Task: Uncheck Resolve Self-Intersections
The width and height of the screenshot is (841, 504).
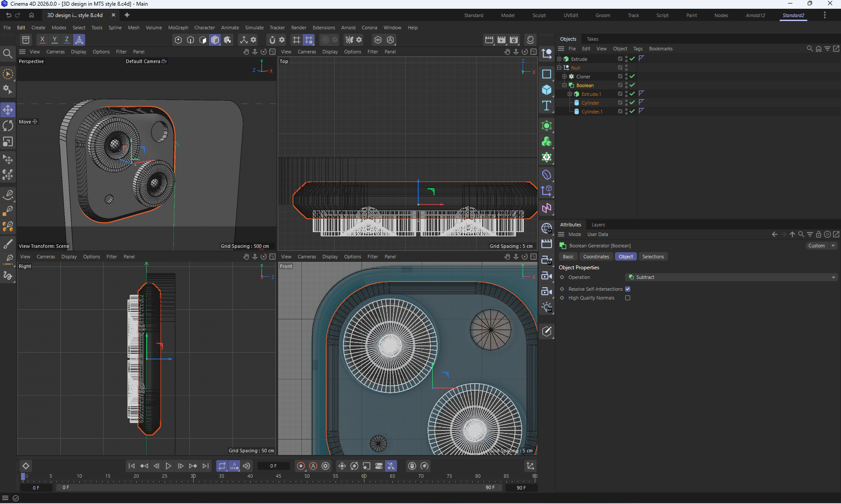Action: pos(628,289)
